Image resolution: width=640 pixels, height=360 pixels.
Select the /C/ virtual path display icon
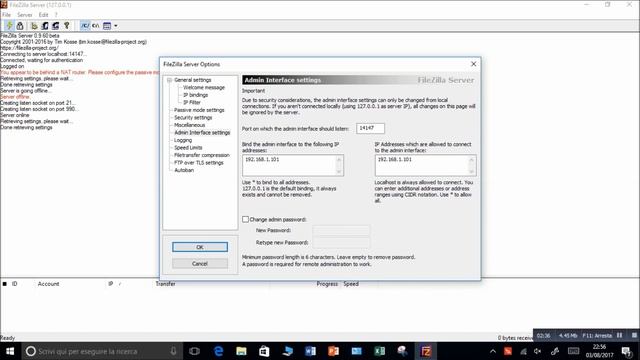tap(84, 26)
